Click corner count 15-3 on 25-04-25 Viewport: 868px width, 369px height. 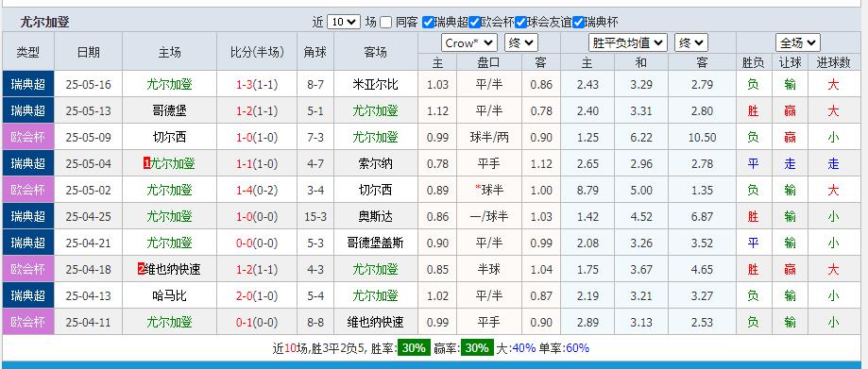click(315, 217)
